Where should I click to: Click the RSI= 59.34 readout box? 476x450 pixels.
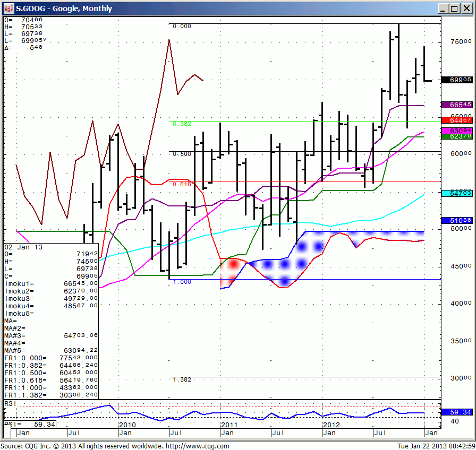tap(30, 424)
